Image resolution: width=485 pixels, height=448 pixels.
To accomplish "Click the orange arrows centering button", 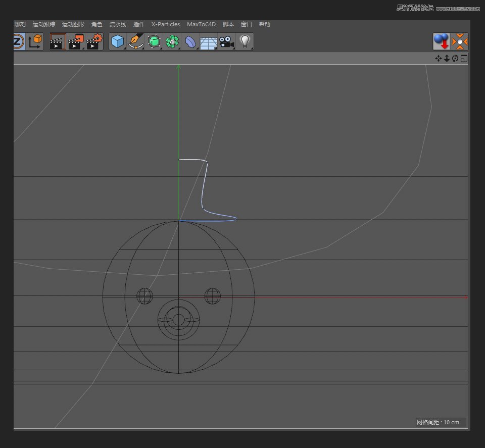I will point(460,41).
